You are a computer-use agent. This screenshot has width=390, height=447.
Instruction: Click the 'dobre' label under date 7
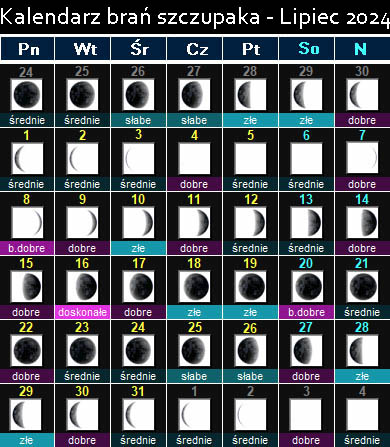click(x=362, y=184)
